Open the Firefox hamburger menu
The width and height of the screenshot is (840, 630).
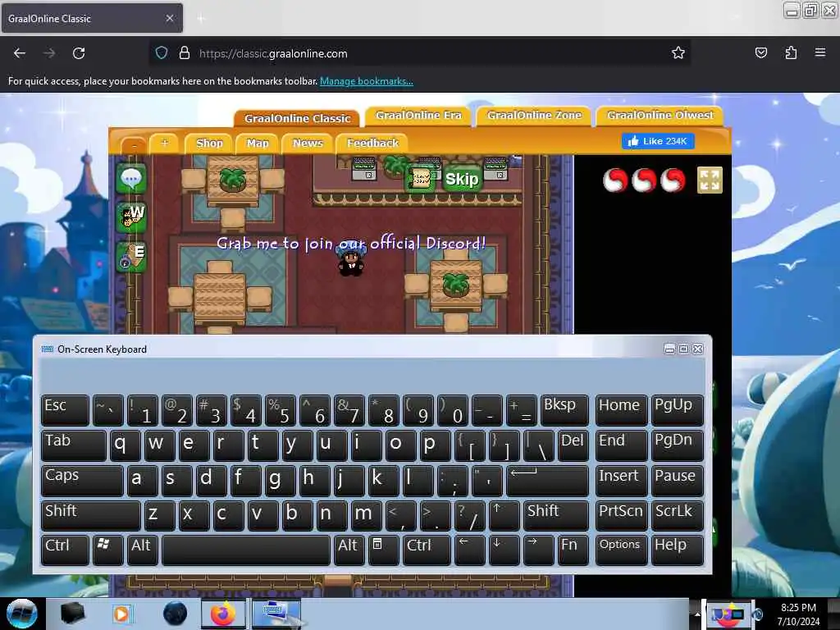pyautogui.click(x=819, y=52)
